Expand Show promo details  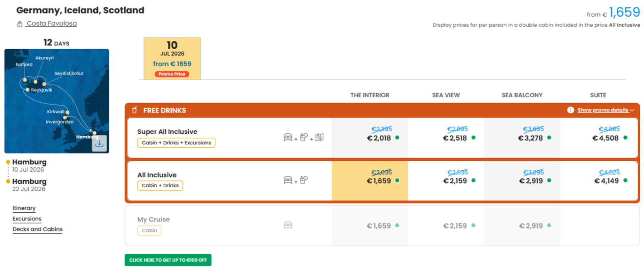pos(605,110)
